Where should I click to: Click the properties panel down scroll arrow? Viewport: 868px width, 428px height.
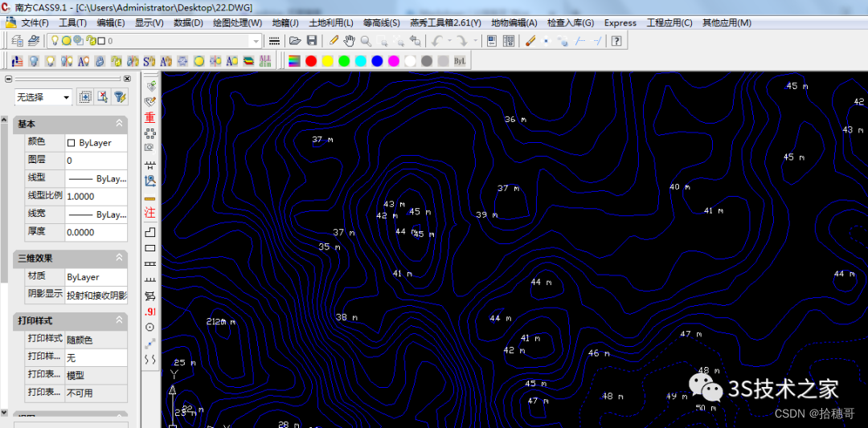5,413
